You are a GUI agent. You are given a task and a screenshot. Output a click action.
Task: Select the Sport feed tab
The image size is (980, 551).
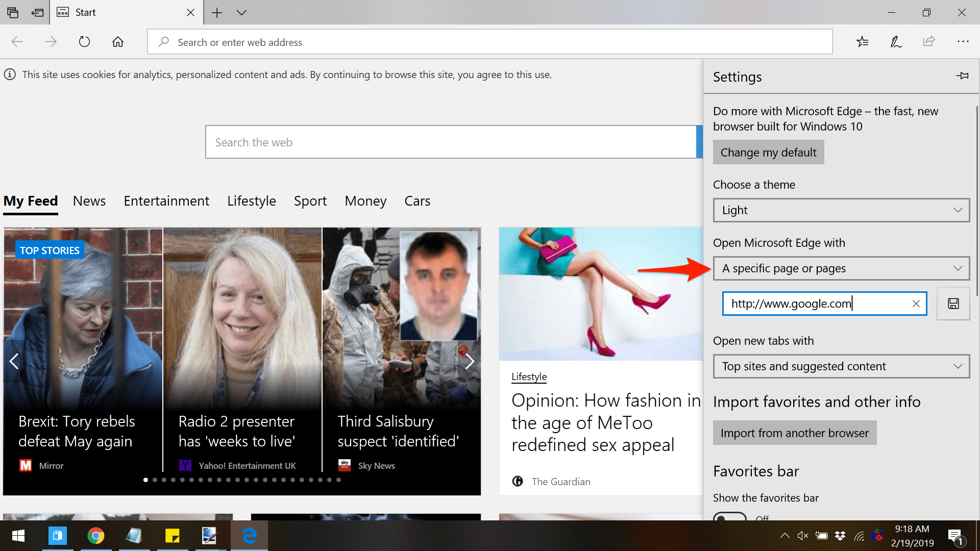coord(310,201)
